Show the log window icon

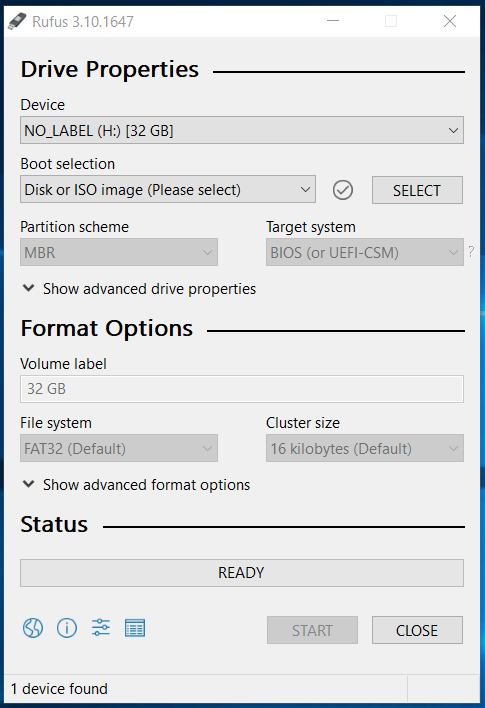[x=135, y=628]
